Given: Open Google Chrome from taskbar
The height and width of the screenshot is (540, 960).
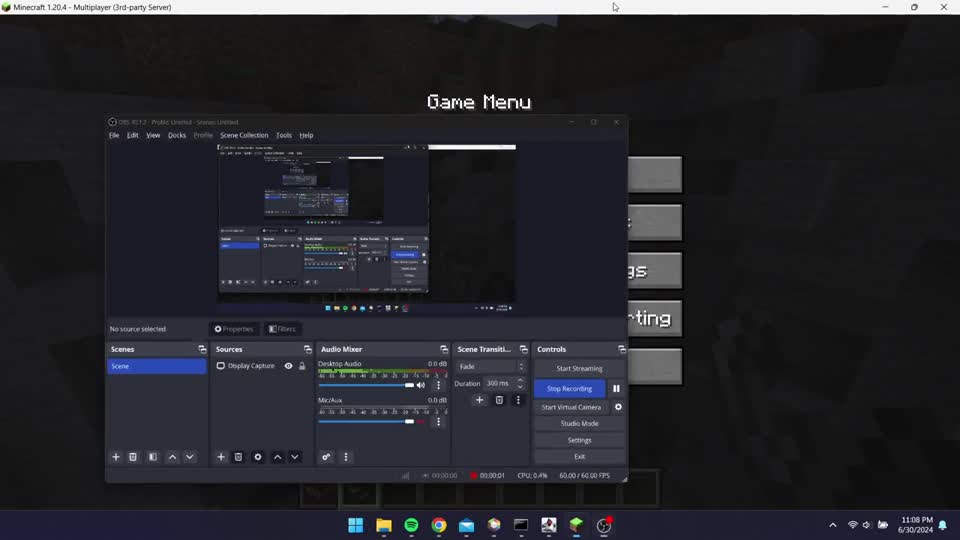Looking at the screenshot, I should 439,525.
